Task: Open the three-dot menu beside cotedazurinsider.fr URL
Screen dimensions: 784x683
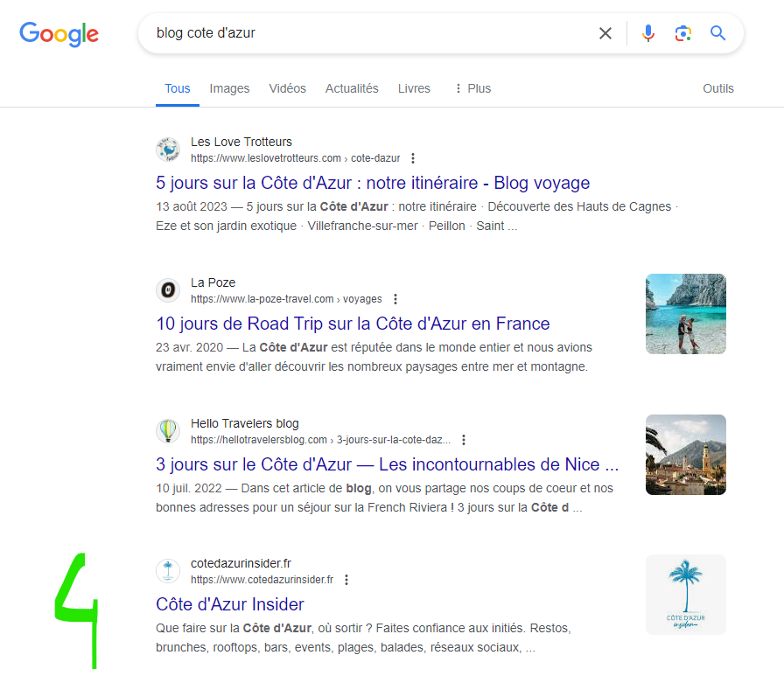Action: pyautogui.click(x=346, y=580)
